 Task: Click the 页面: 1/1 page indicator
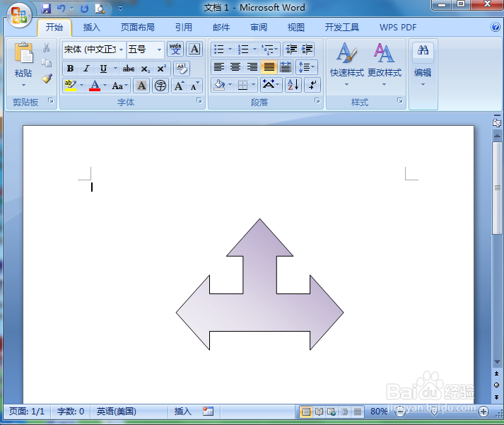(x=27, y=411)
